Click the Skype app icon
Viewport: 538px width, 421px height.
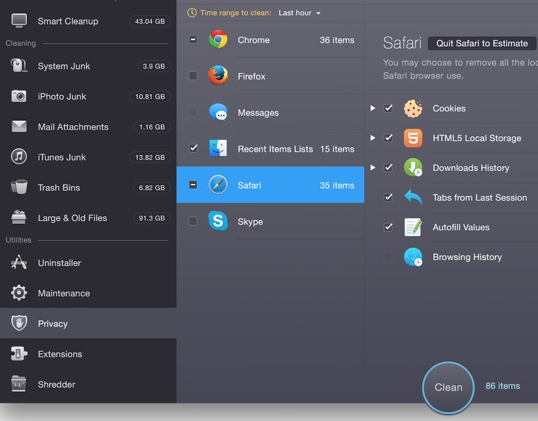click(218, 221)
